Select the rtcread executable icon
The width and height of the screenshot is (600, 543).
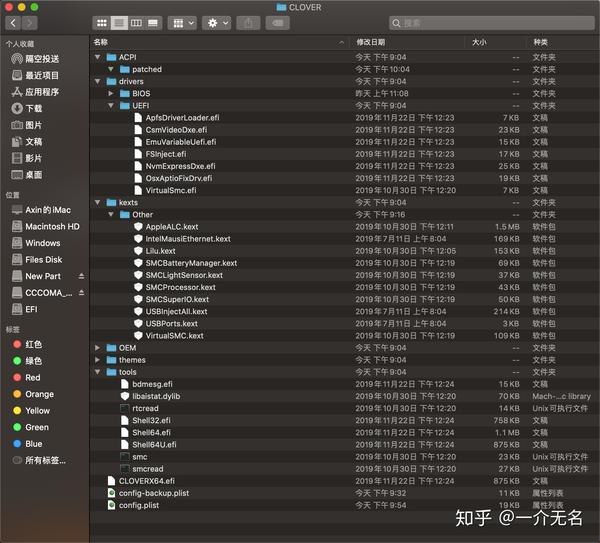pos(125,408)
